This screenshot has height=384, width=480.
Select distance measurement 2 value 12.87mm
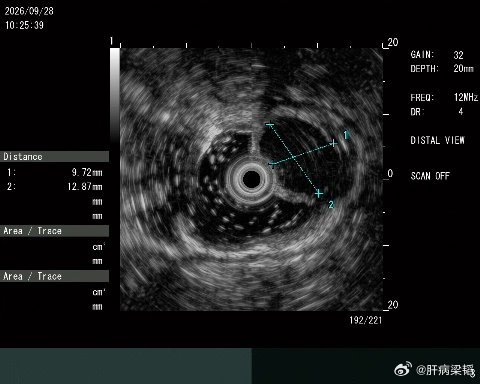point(85,186)
